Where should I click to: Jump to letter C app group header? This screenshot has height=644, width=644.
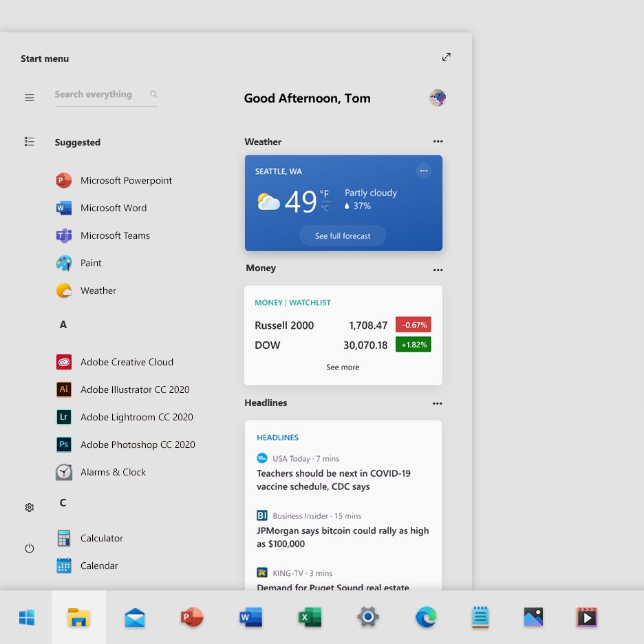(63, 503)
